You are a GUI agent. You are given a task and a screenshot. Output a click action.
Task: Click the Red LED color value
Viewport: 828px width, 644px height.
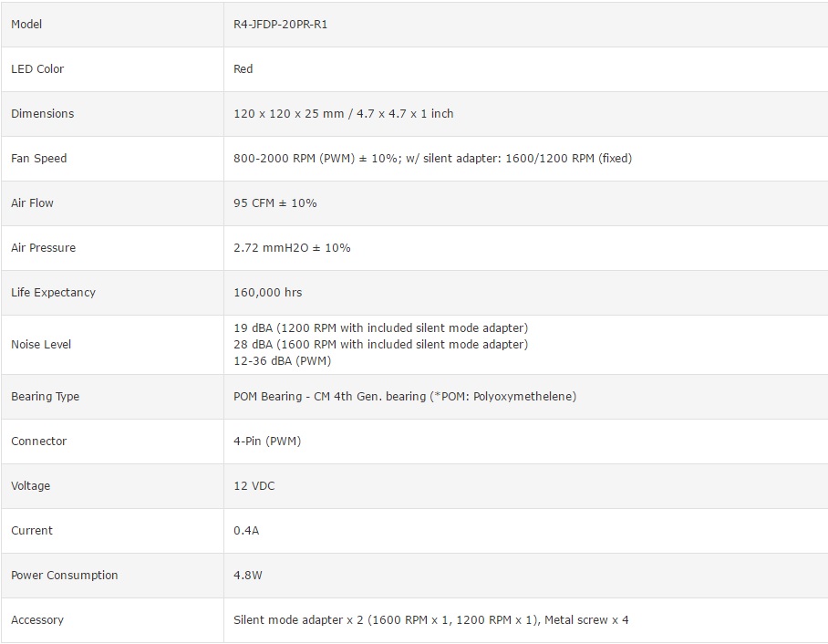[243, 69]
